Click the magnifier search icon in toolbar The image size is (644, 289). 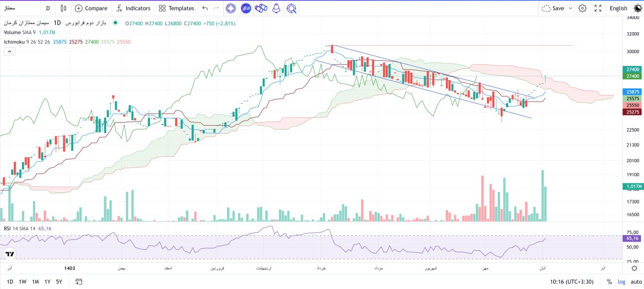[x=291, y=8]
